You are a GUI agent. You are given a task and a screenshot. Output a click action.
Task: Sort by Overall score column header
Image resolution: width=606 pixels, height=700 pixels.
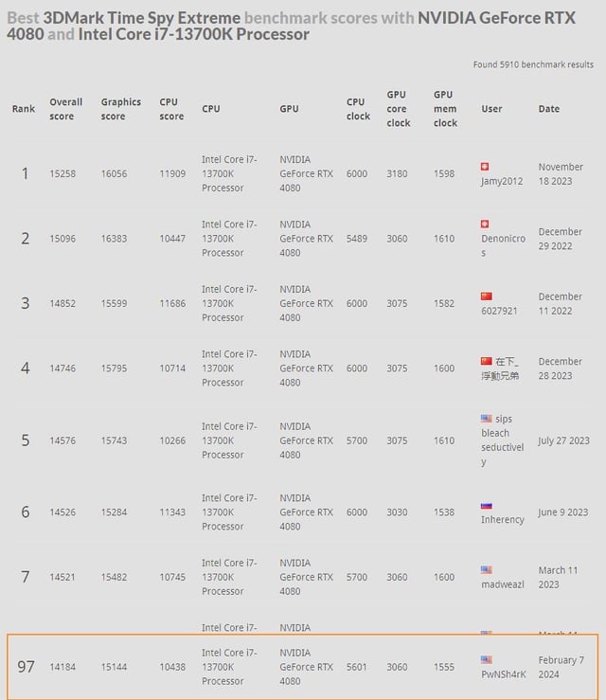(66, 109)
